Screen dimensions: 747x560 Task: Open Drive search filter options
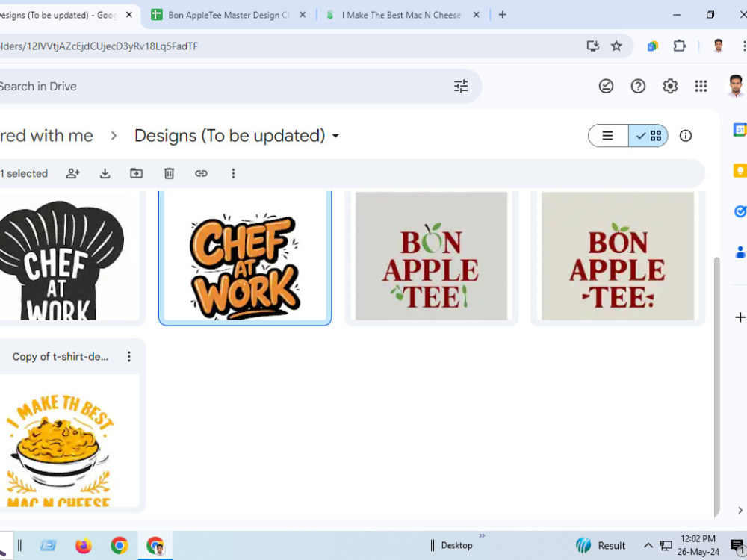tap(461, 86)
